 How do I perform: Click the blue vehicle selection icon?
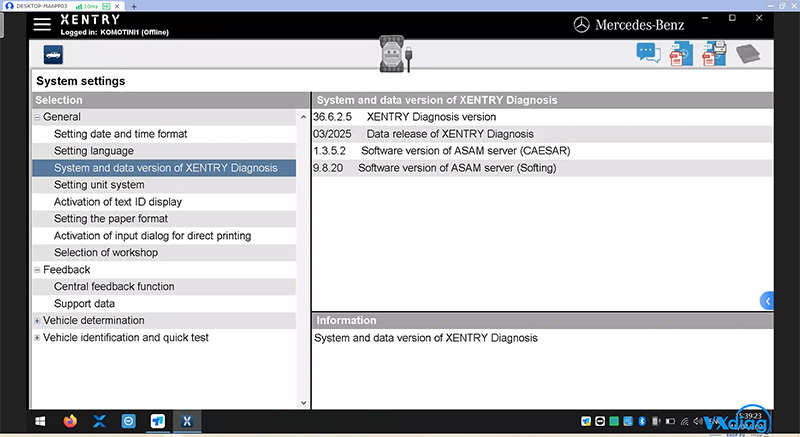tap(53, 55)
